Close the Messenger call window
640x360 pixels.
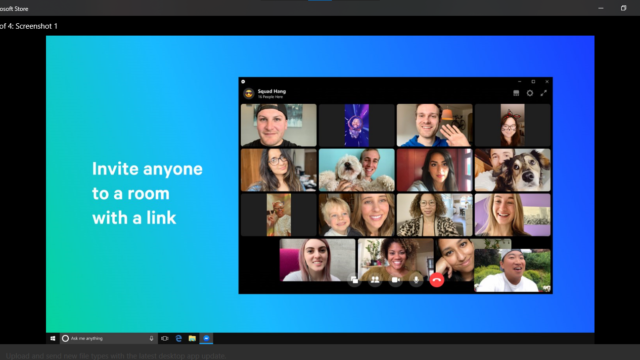[547, 82]
